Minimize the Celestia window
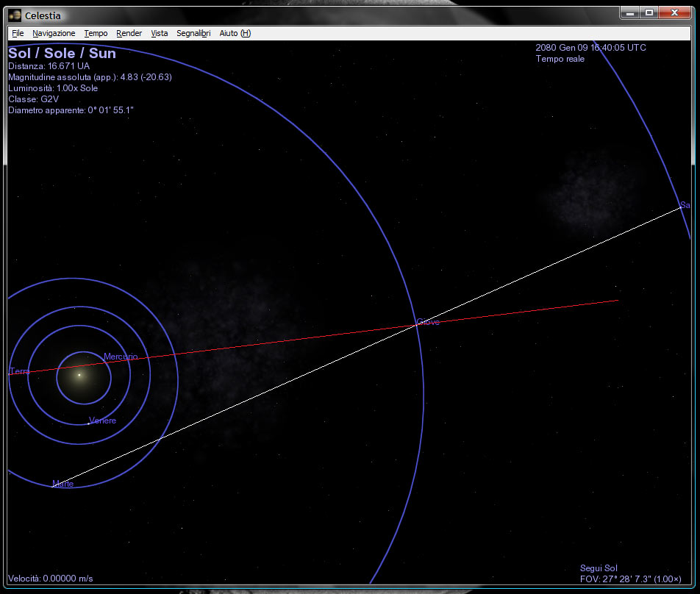This screenshot has height=594, width=700. [630, 13]
